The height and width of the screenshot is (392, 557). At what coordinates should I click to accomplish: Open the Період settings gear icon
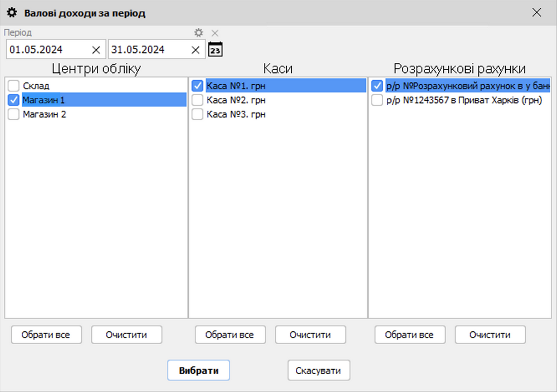199,33
